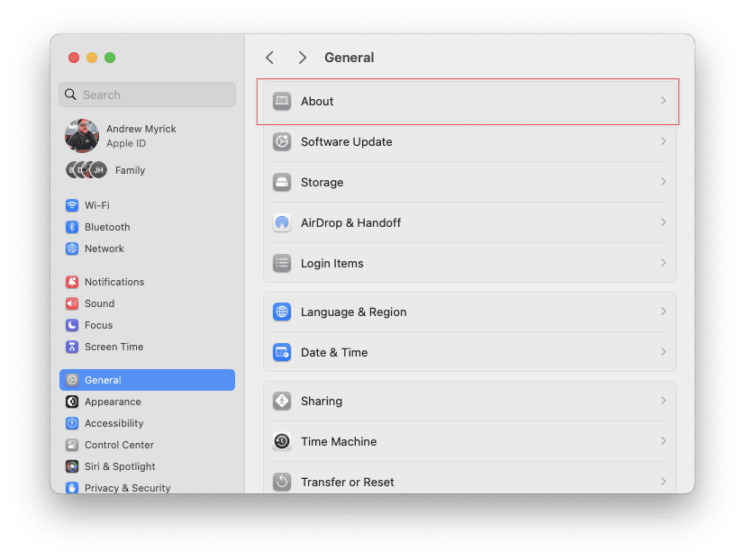The image size is (745, 560).
Task: Click the About laptop icon
Action: [x=282, y=101]
